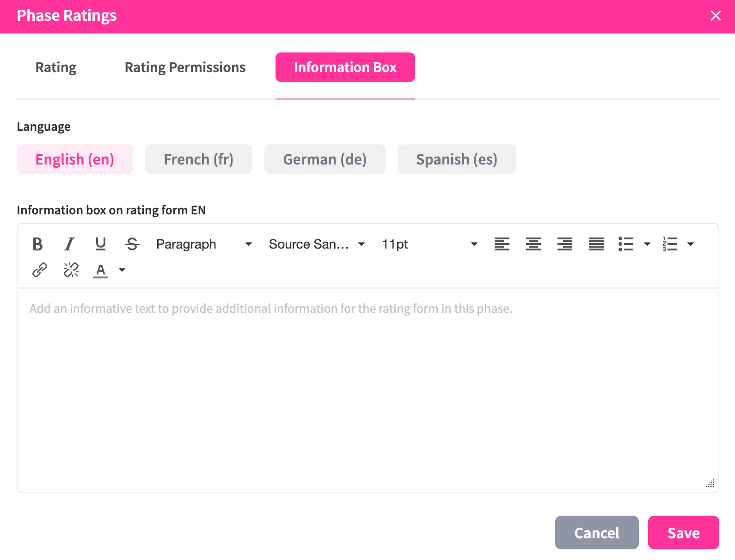Screen dimensions: 735x560
Task: Apply strikethrough formatting
Action: pyautogui.click(x=132, y=244)
